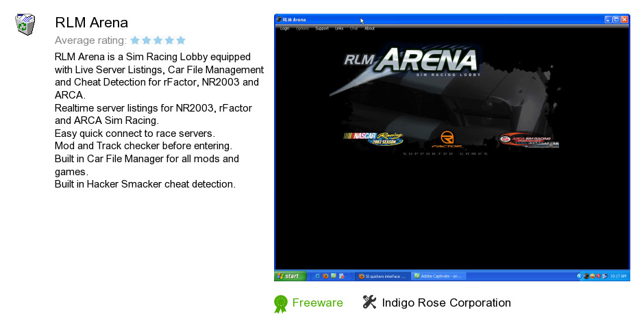Open the About menu

tap(370, 28)
